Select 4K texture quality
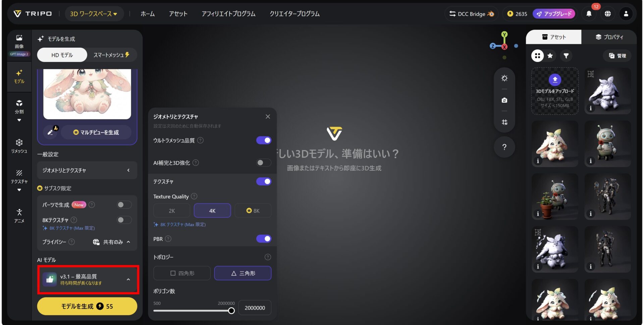 click(x=212, y=211)
